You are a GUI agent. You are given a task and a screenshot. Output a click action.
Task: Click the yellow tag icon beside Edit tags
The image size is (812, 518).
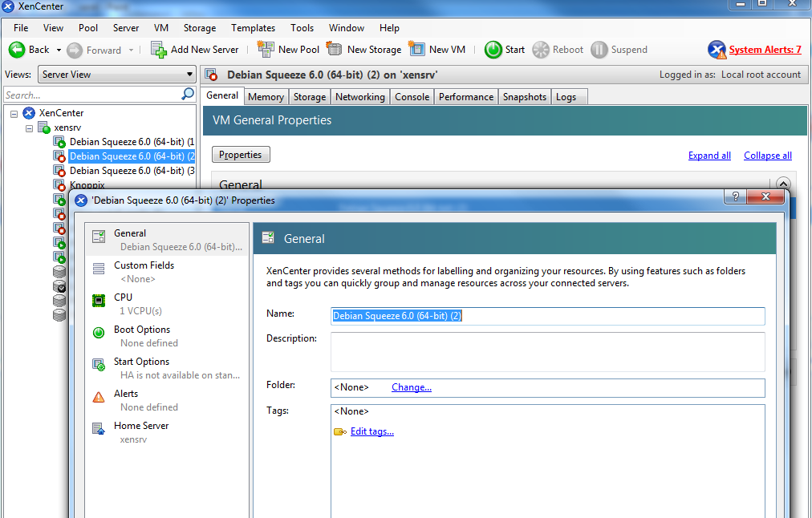340,431
